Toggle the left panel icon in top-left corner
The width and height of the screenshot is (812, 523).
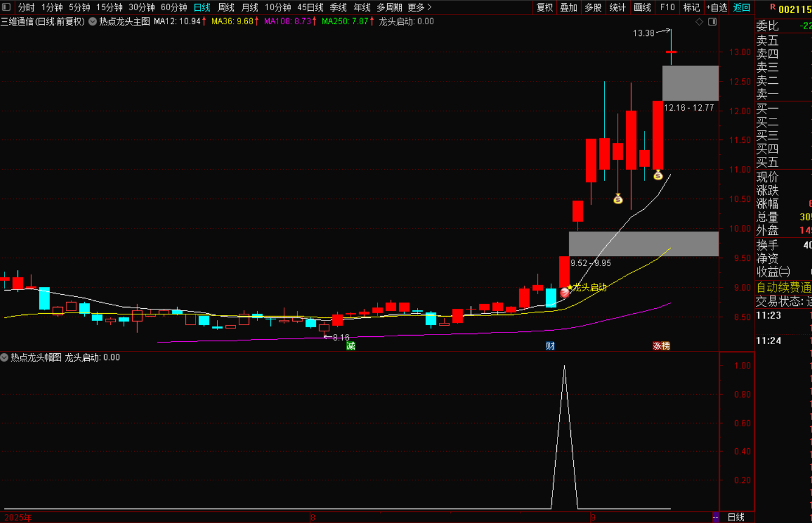(6, 7)
